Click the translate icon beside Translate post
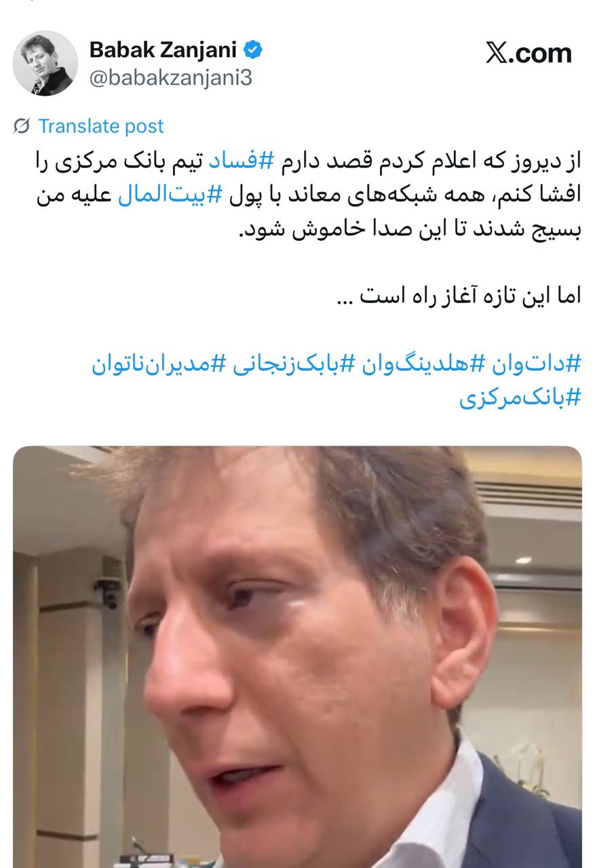Image resolution: width=595 pixels, height=868 pixels. [x=22, y=126]
